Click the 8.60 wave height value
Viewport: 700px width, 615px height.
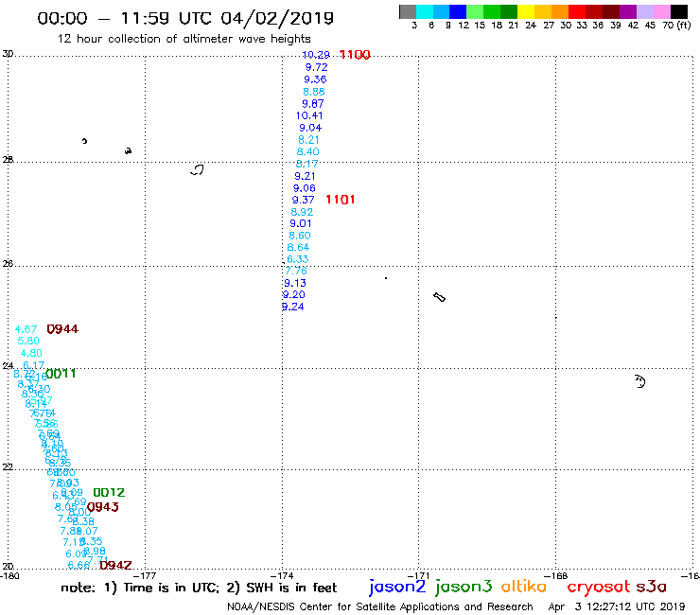pos(300,236)
